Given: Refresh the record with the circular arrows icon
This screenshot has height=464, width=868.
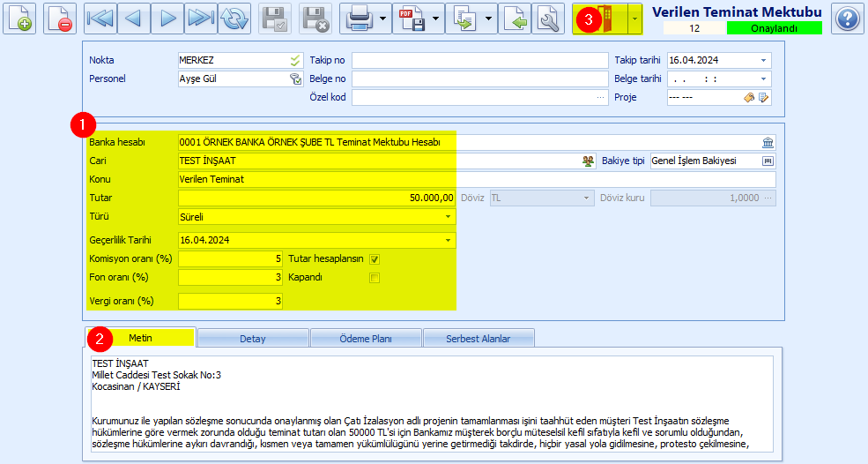Looking at the screenshot, I should pyautogui.click(x=234, y=19).
